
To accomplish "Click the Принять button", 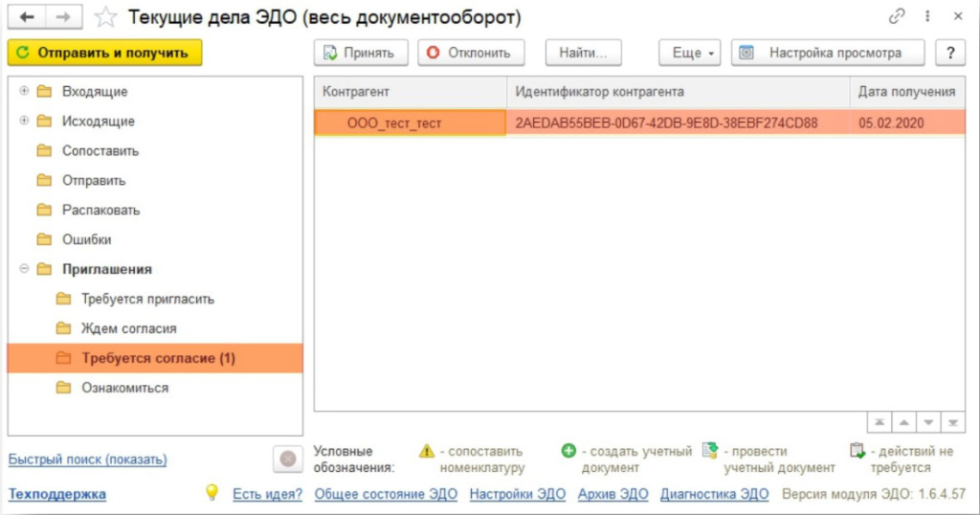I will tap(361, 53).
